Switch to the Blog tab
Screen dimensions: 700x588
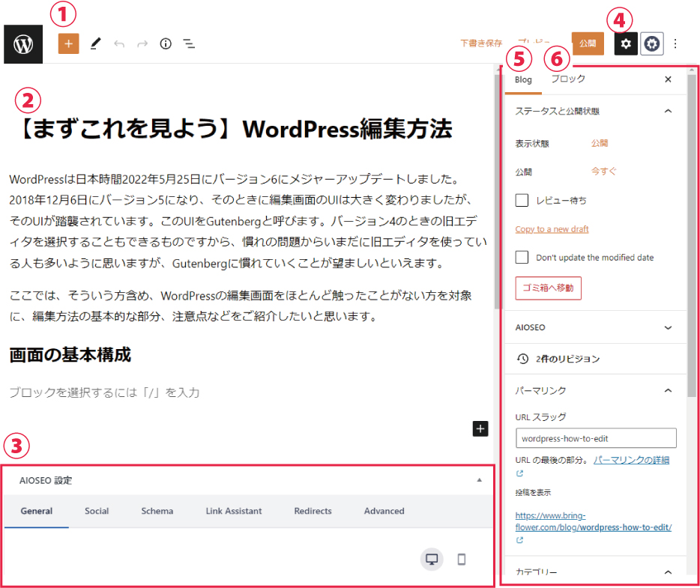click(x=523, y=80)
